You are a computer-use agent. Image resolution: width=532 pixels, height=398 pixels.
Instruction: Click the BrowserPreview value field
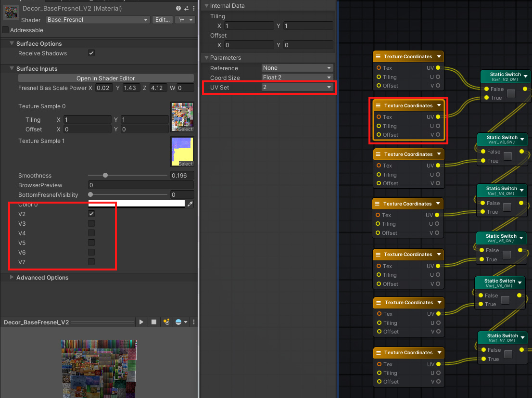click(141, 185)
